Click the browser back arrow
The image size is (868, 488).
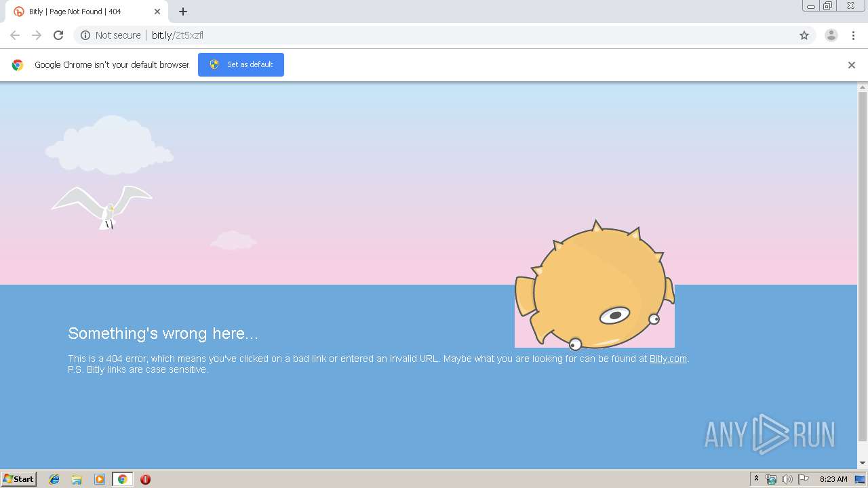coord(15,35)
